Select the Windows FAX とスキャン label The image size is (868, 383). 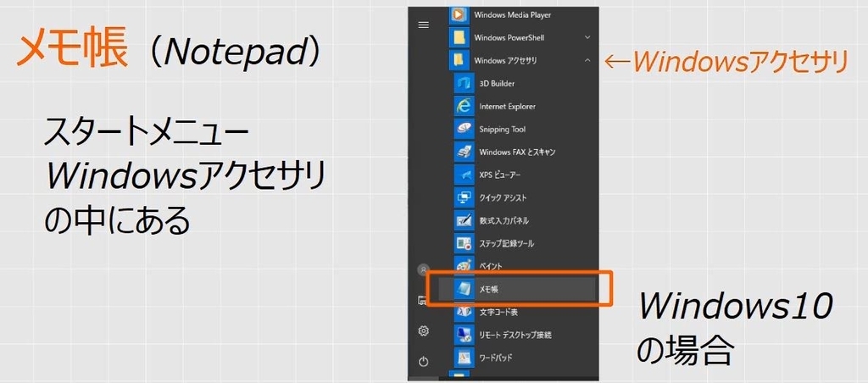tap(518, 152)
